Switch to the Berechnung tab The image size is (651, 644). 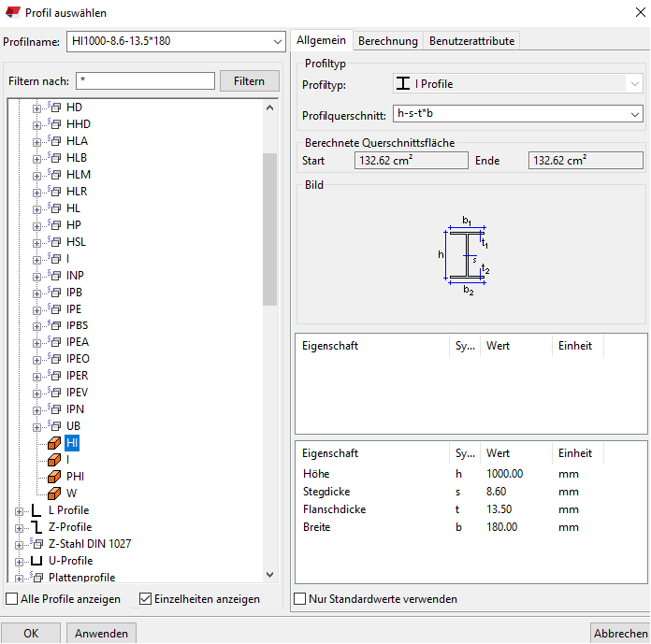pyautogui.click(x=388, y=41)
